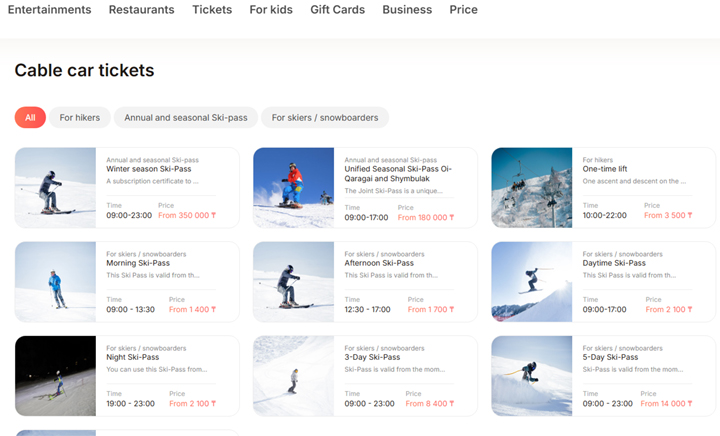
Task: Show For skiers / snowboarders tickets
Action: [325, 117]
